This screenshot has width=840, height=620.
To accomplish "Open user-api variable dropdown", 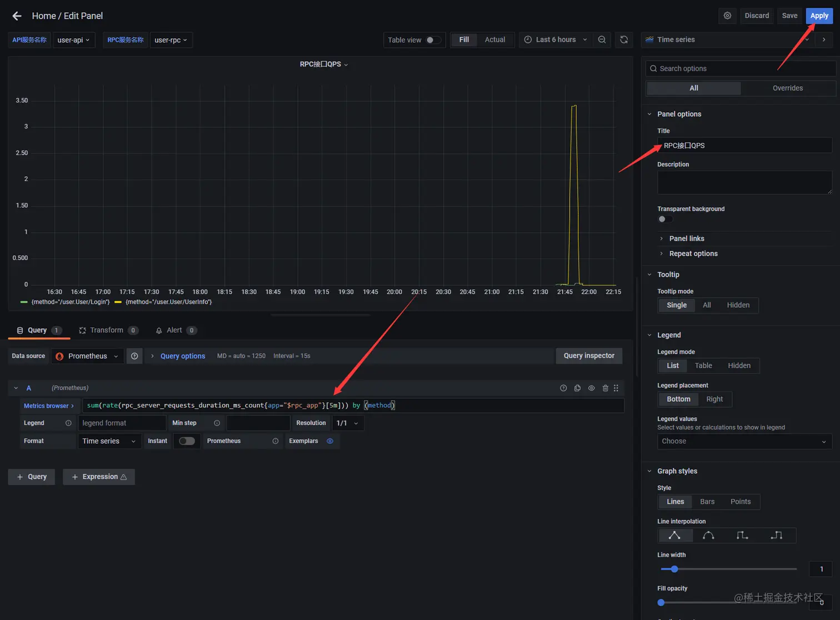I will click(73, 40).
